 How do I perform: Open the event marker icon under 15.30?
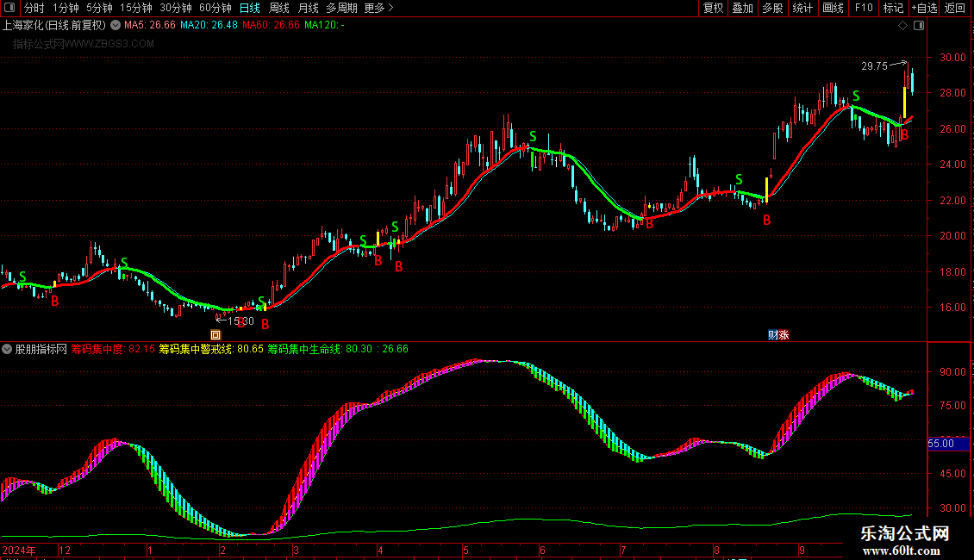[x=215, y=334]
